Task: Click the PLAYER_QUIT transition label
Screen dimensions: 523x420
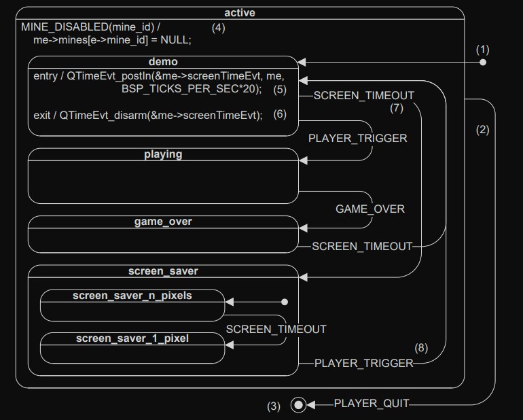Action: click(x=372, y=404)
